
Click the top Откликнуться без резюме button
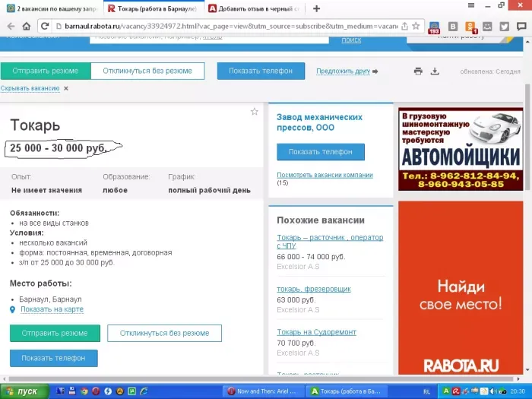tap(147, 71)
